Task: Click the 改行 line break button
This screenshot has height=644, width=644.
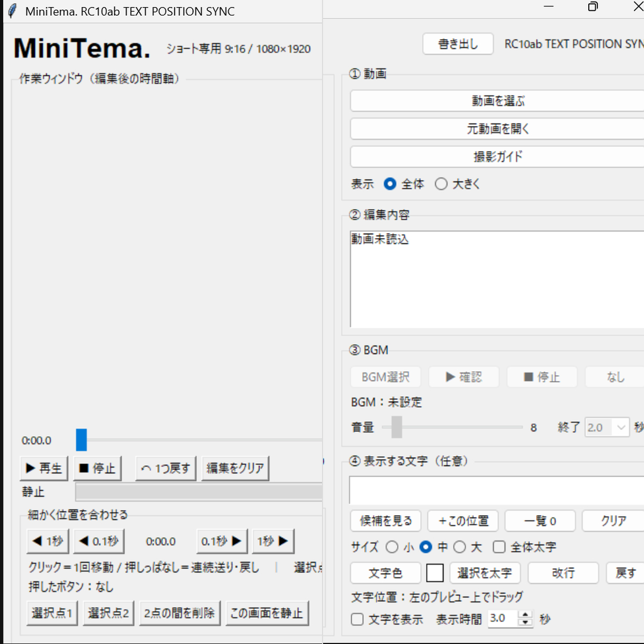Action: tap(563, 573)
